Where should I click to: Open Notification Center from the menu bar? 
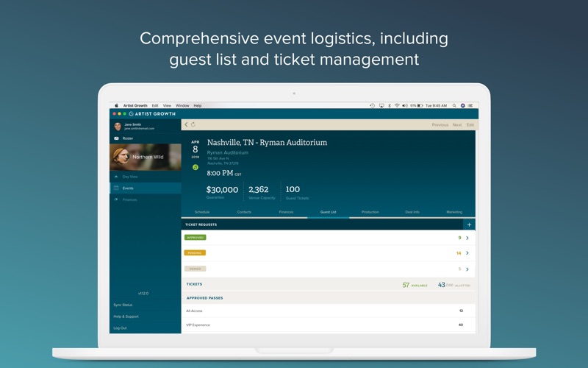(470, 105)
